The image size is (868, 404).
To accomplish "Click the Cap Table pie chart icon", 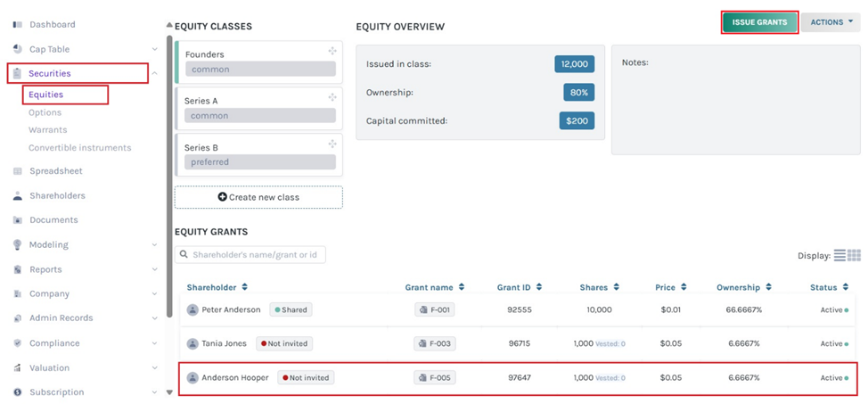I will [18, 49].
